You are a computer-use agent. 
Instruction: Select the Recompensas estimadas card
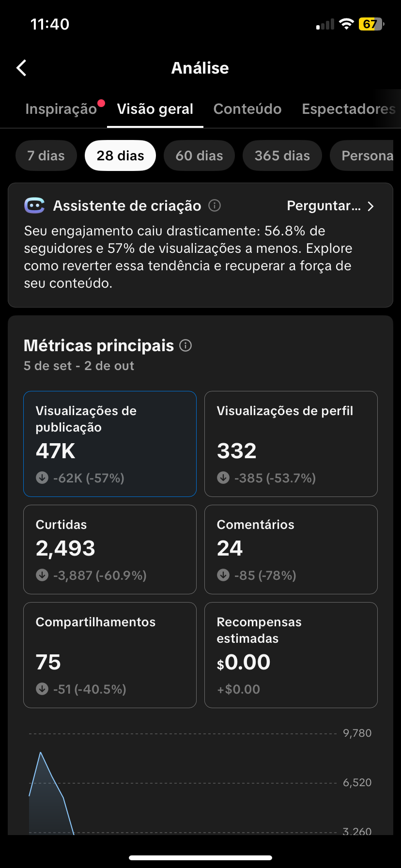[291, 655]
